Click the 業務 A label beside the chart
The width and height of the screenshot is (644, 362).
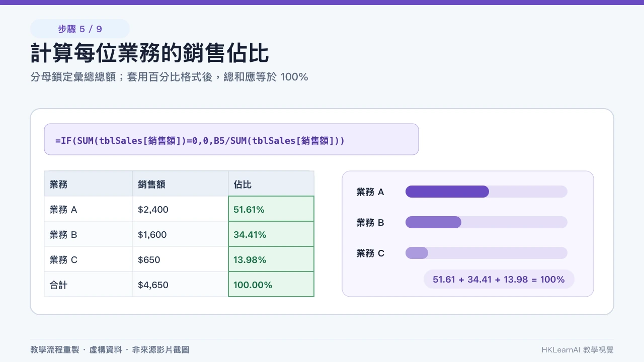pos(370,192)
